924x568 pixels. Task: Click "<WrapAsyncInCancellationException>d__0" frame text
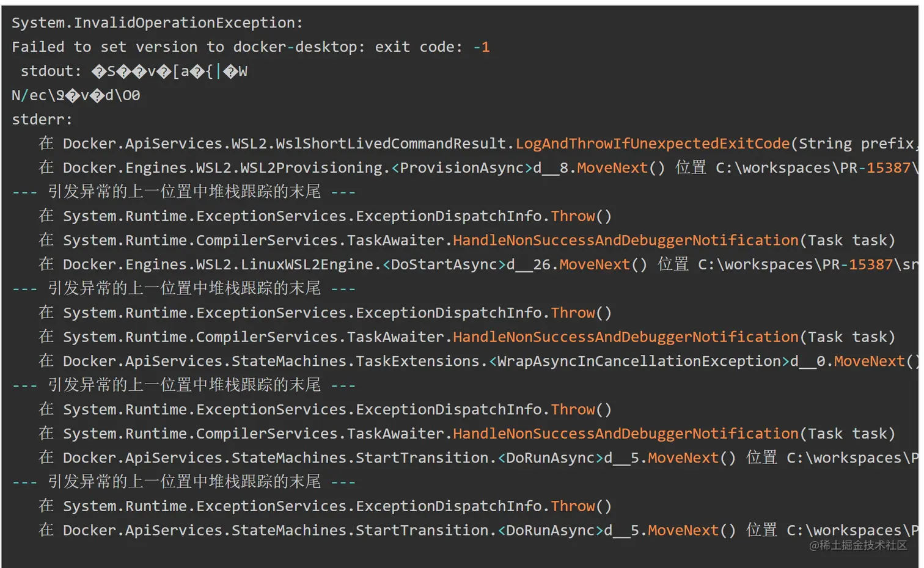pyautogui.click(x=657, y=361)
